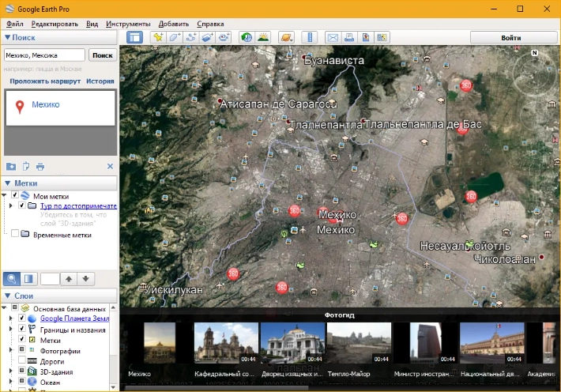Add a polygon from the toolbar
The width and height of the screenshot is (561, 392).
(175, 37)
